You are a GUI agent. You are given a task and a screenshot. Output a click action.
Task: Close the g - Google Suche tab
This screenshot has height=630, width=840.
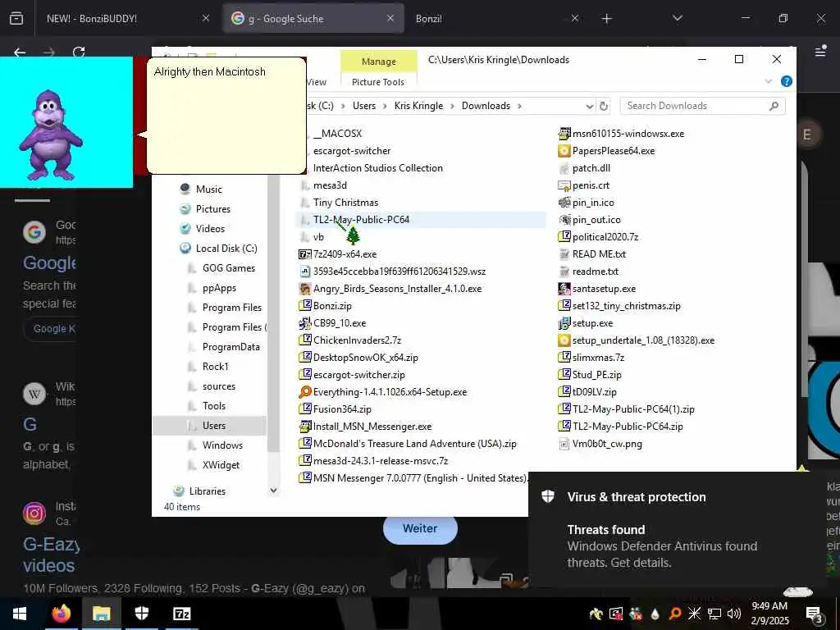coord(390,18)
